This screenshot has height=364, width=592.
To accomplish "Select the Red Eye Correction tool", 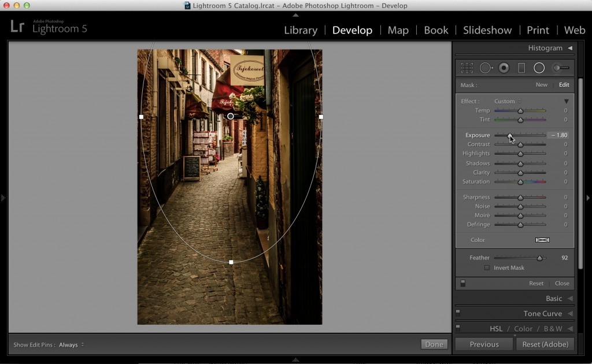I will point(504,68).
